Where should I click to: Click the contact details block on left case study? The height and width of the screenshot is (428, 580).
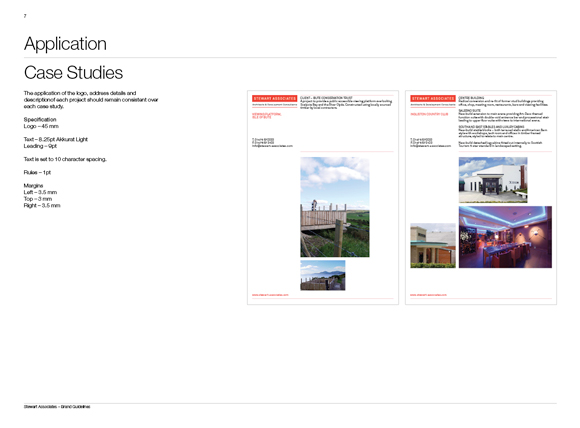272,143
